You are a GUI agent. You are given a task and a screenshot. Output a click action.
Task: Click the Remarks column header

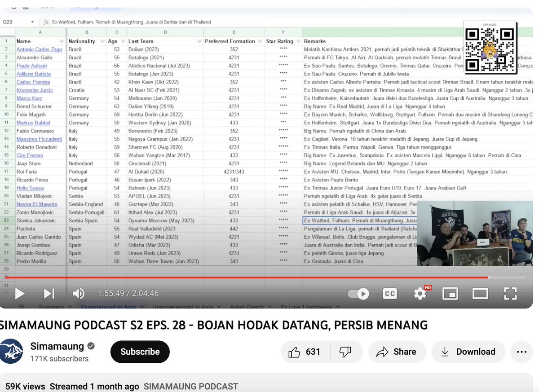[314, 41]
